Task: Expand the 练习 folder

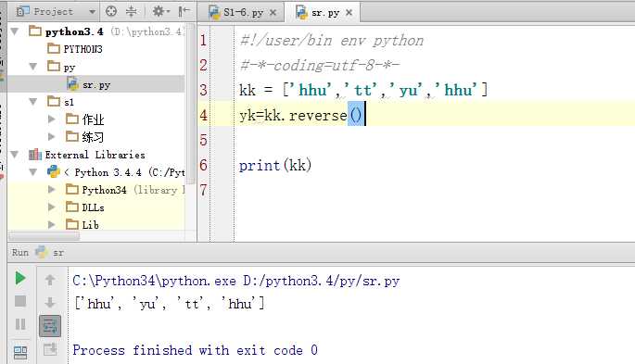Action: pyautogui.click(x=51, y=137)
